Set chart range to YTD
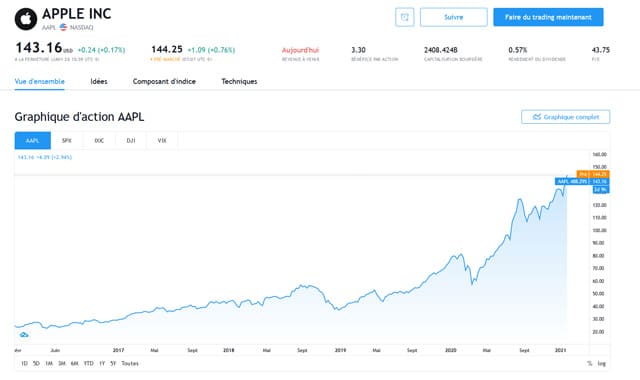Viewport: 640px width, 380px height. coord(89,363)
